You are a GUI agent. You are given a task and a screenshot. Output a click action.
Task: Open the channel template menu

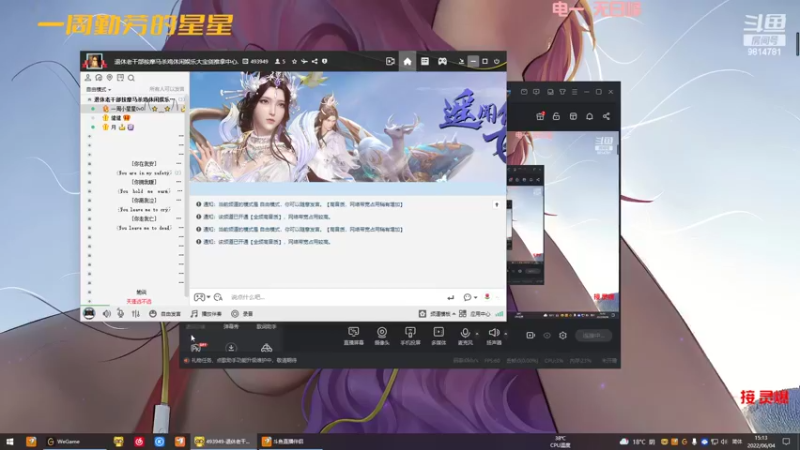coord(437,314)
